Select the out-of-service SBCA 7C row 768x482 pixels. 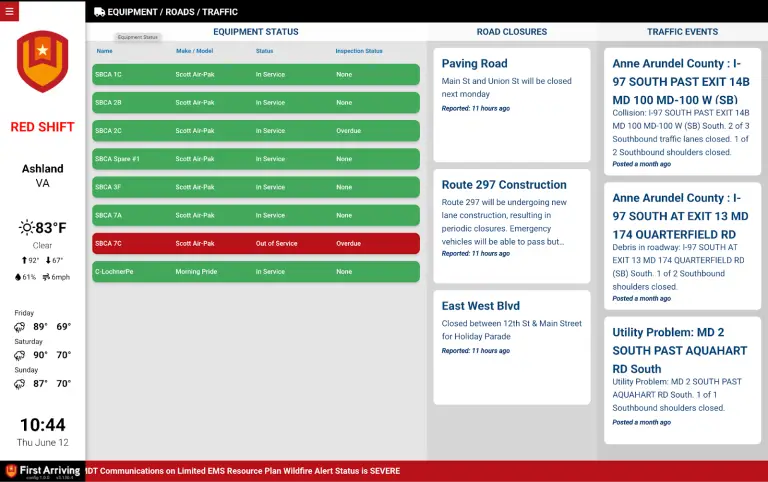click(256, 243)
